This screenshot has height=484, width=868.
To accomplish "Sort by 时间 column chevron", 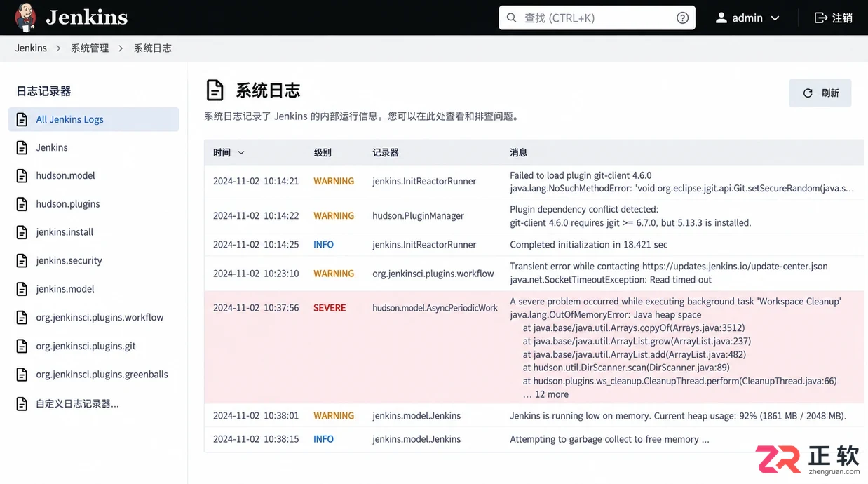I will (241, 153).
